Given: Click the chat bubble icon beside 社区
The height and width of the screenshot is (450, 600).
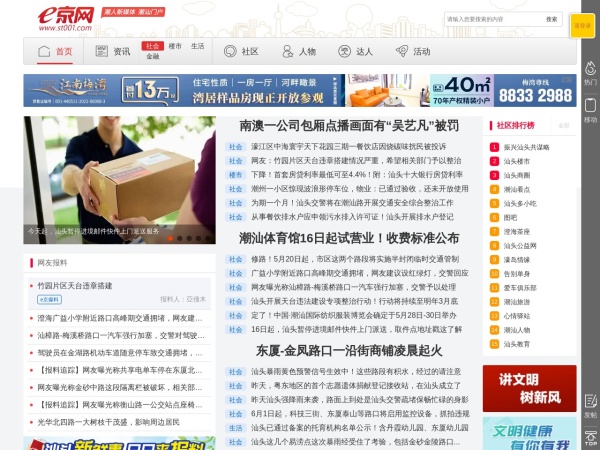Looking at the screenshot, I should click(x=230, y=51).
